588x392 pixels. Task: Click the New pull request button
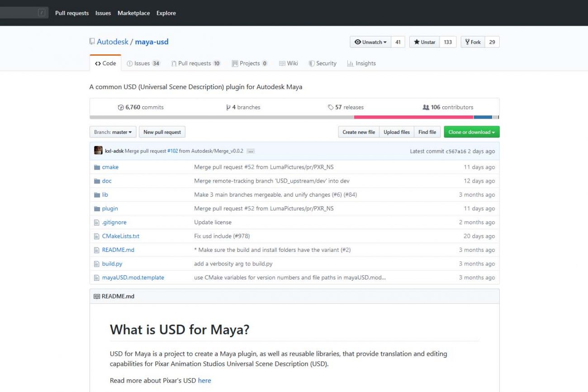pos(162,132)
